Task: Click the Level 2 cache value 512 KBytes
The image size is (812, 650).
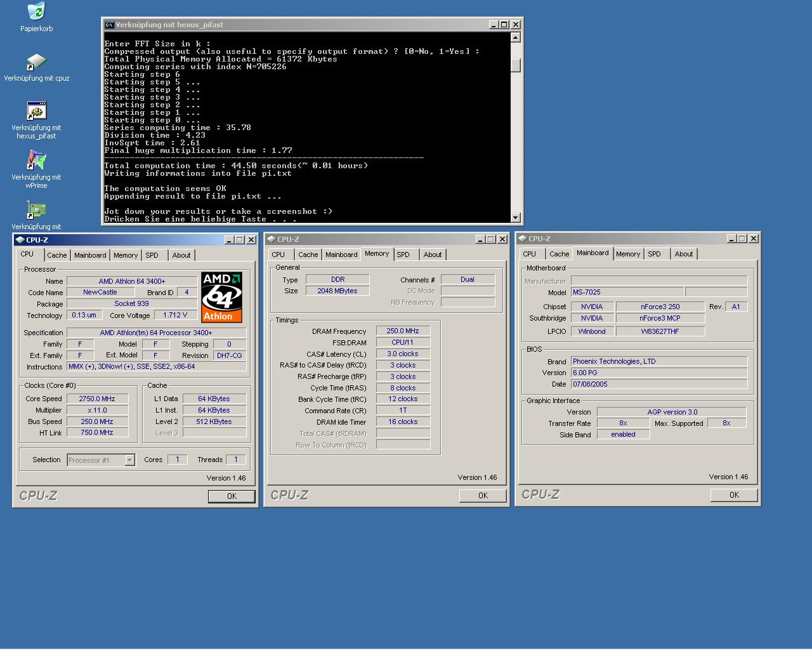Action: (x=214, y=421)
